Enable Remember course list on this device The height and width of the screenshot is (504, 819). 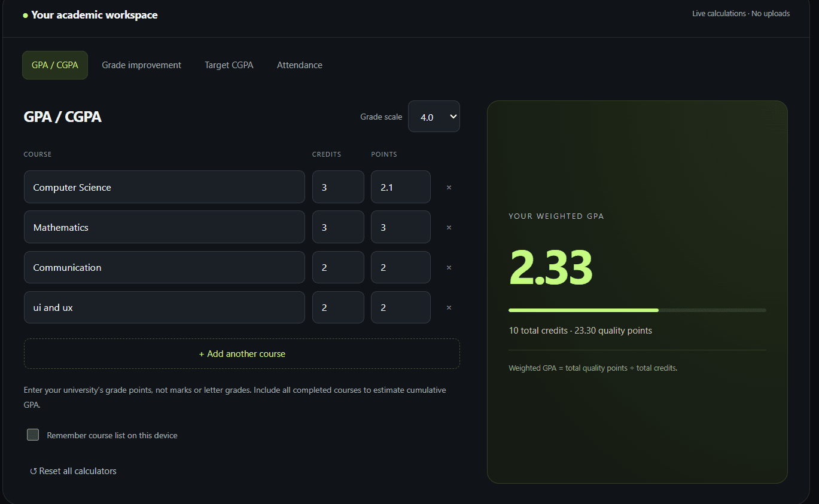click(x=33, y=435)
